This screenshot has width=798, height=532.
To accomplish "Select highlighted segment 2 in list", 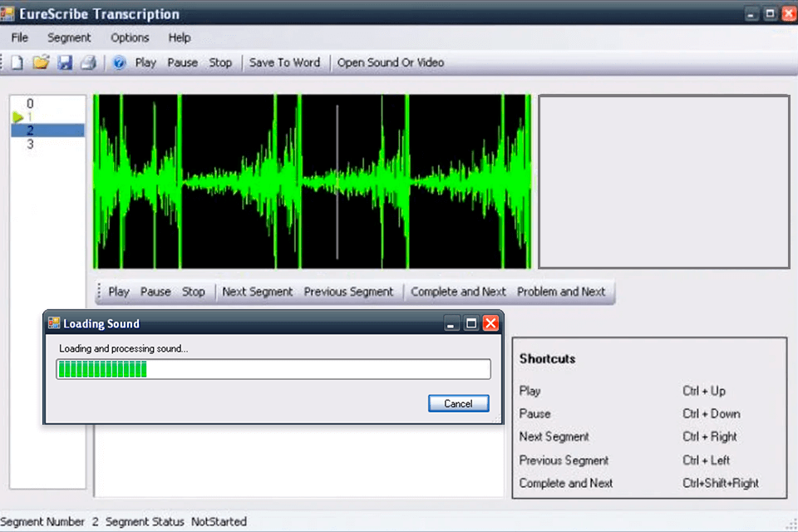I will coord(48,131).
